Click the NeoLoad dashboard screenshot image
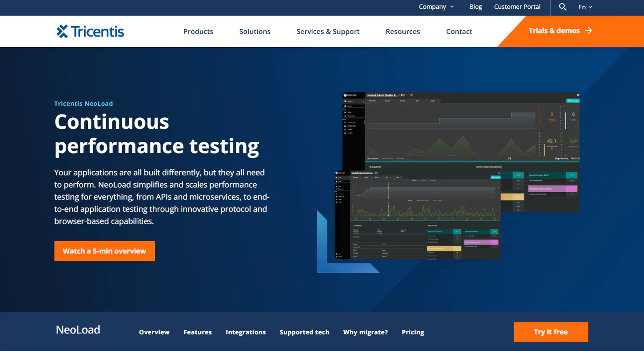644x351 pixels. (x=456, y=175)
